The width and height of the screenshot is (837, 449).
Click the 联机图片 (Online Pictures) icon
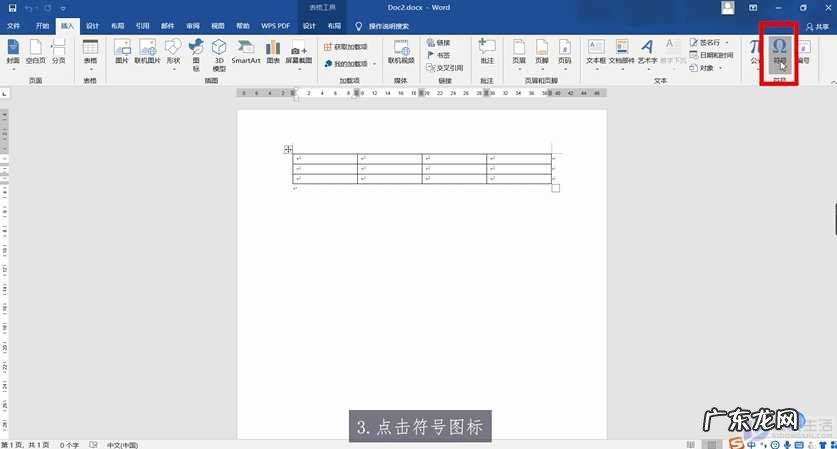click(147, 52)
